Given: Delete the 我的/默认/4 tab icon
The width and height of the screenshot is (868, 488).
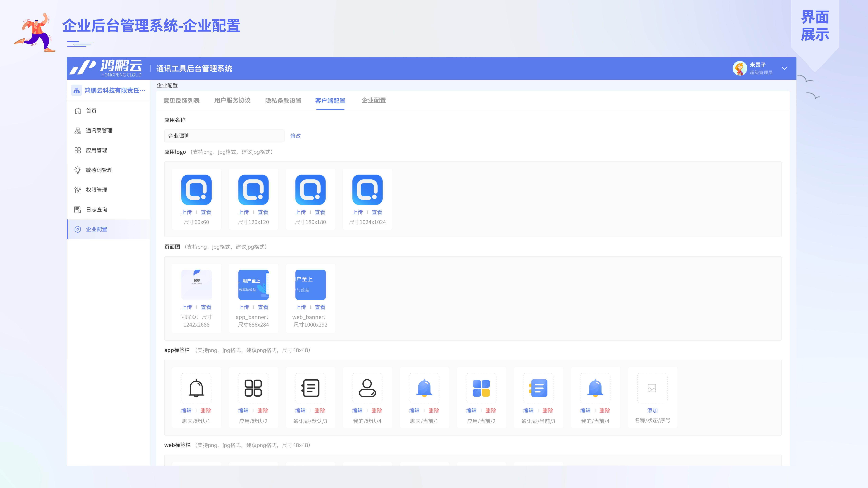Looking at the screenshot, I should (377, 411).
